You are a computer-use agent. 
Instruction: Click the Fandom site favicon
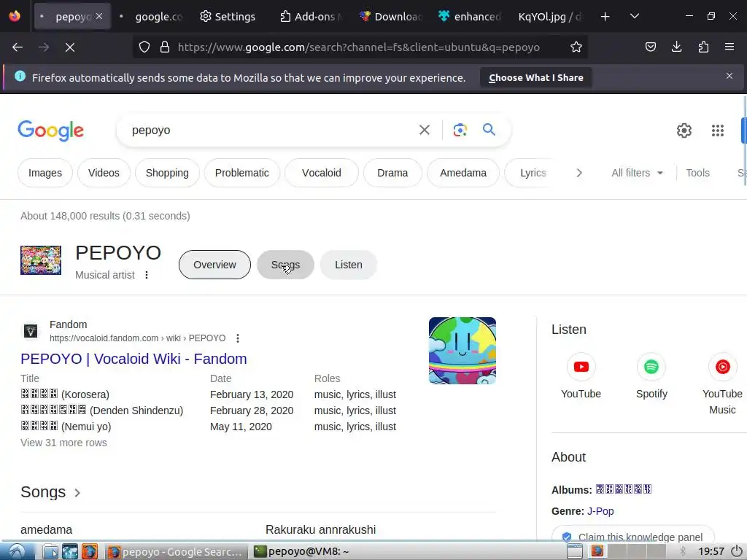[31, 331]
